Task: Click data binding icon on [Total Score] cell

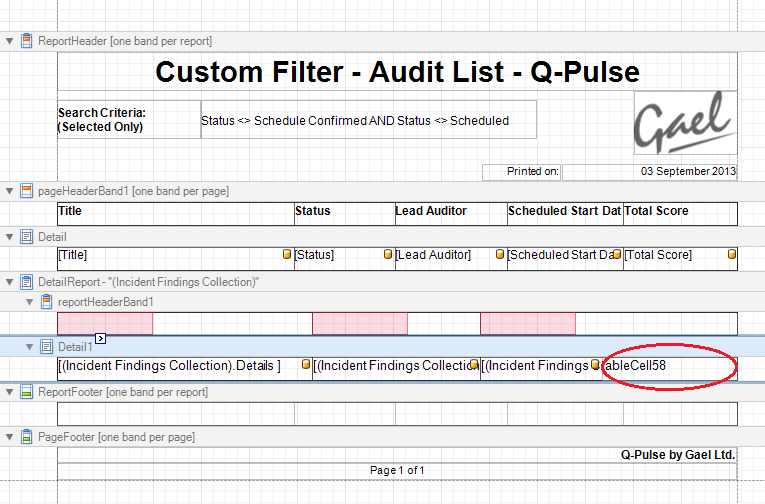Action: pyautogui.click(x=732, y=254)
